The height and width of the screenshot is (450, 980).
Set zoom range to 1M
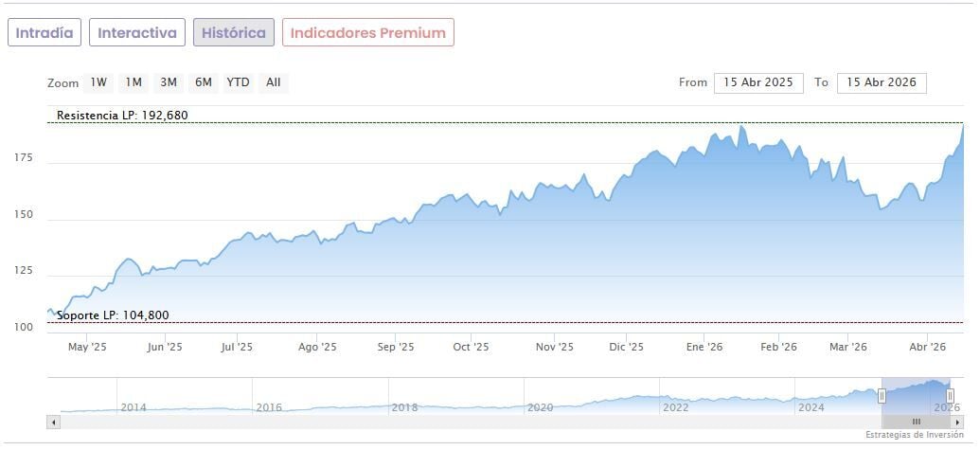tap(134, 82)
